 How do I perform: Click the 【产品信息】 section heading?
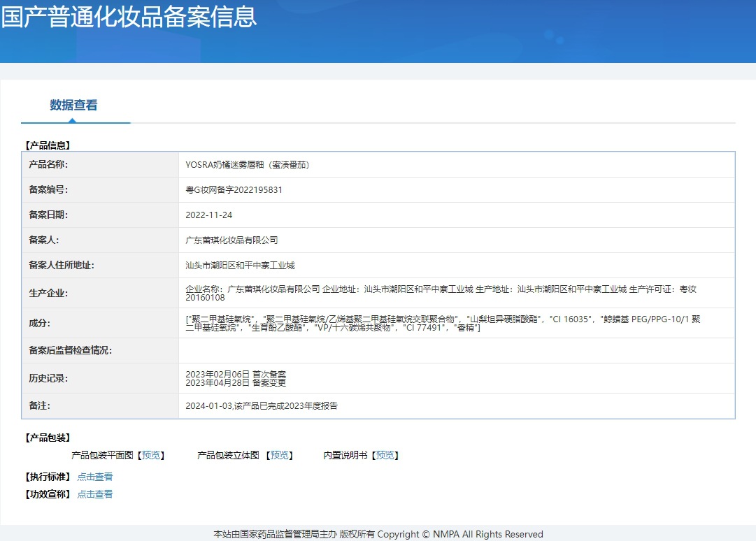click(x=48, y=145)
